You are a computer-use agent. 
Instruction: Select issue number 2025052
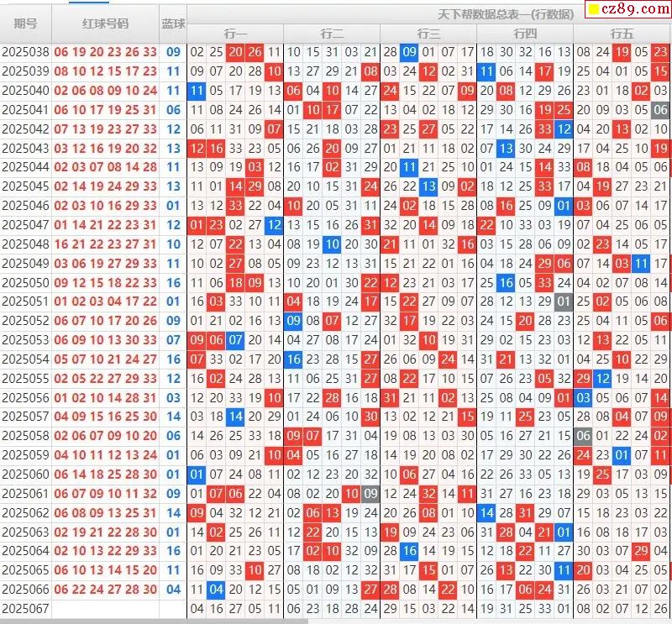26,321
